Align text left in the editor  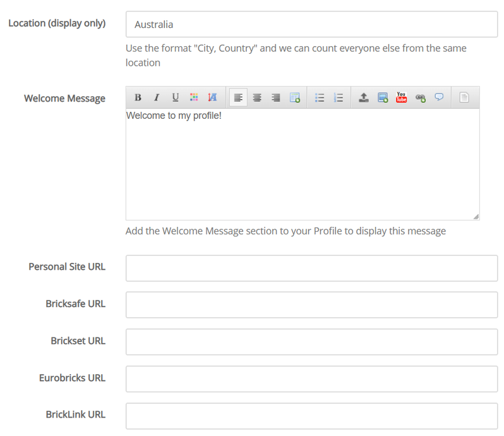(x=238, y=98)
